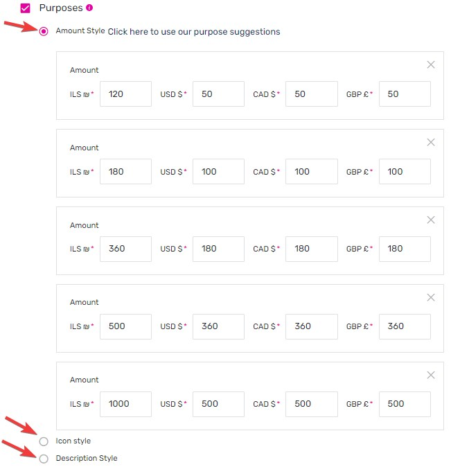Choose the Description Style radio option
This screenshot has height=476, width=469.
(44, 459)
